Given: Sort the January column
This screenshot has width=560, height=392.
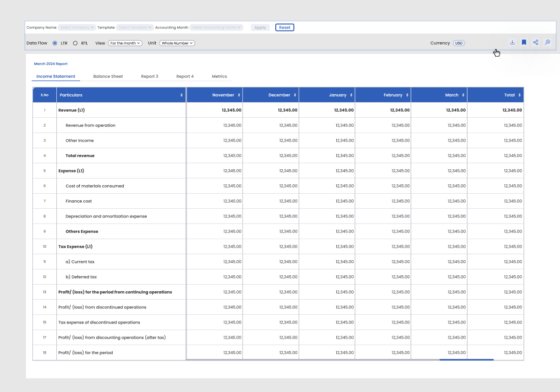Looking at the screenshot, I should pos(351,95).
